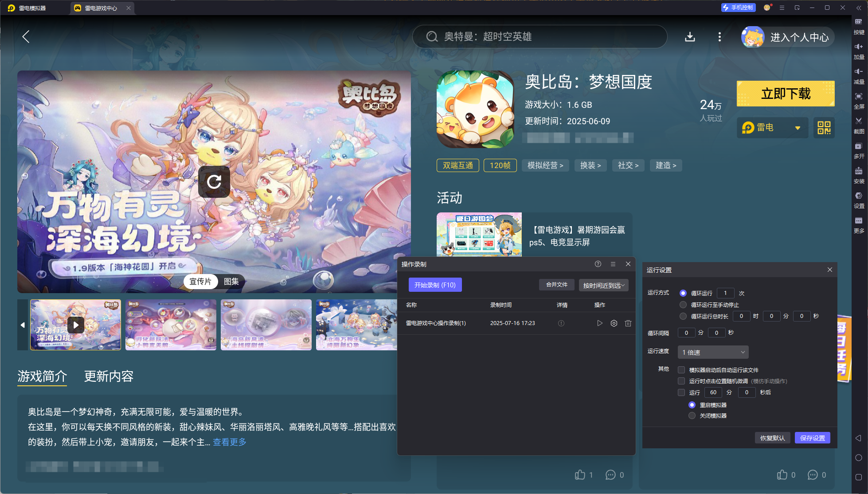This screenshot has height=494, width=868.
Task: Open the 暑期游园会 activity card
Action: (534, 235)
